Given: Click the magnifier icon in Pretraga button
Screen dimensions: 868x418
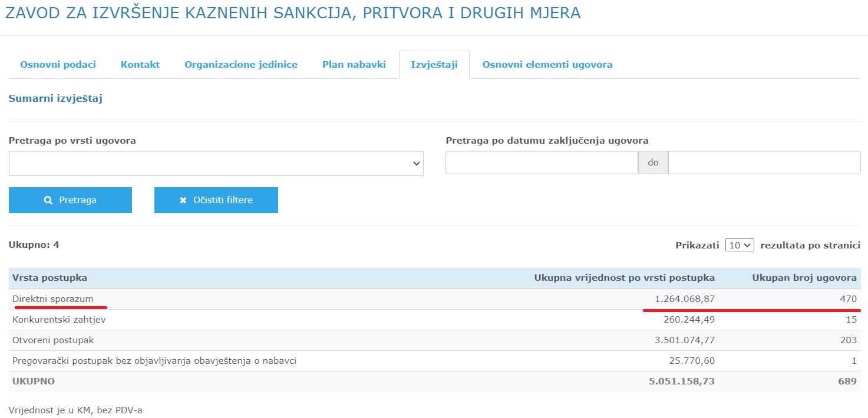Looking at the screenshot, I should pyautogui.click(x=48, y=200).
